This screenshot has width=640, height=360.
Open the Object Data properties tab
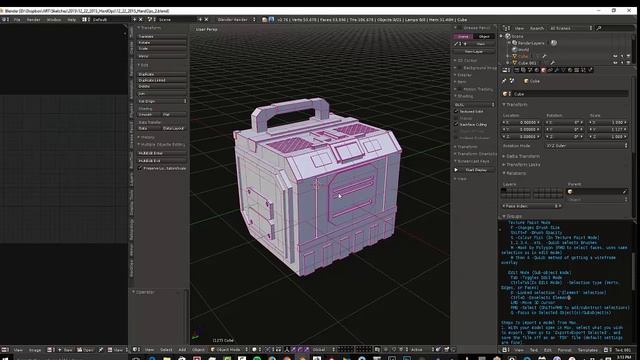tap(563, 70)
